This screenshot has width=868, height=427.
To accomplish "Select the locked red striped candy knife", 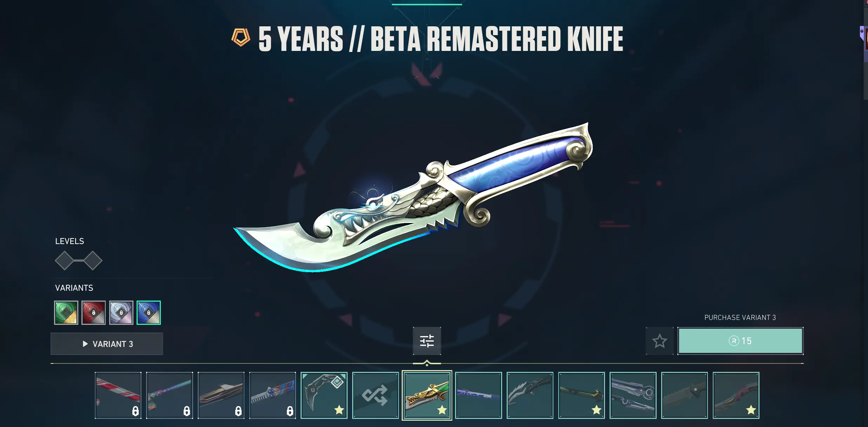I will [x=118, y=395].
